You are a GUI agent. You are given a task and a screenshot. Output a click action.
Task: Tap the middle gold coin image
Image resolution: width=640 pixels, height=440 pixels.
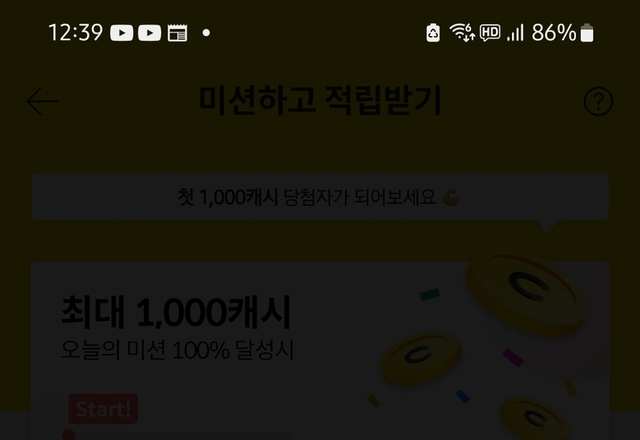coord(421,358)
